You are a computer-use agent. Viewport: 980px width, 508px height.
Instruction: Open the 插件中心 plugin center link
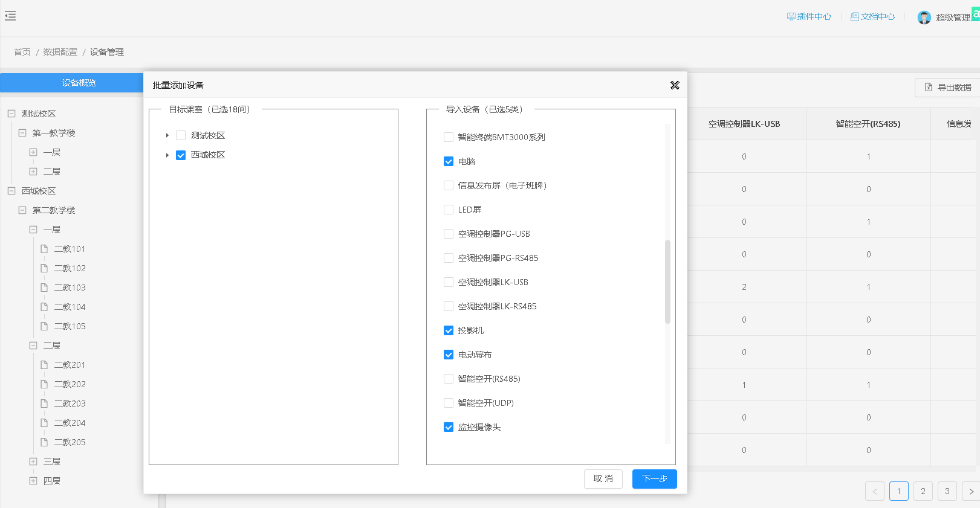tap(809, 17)
